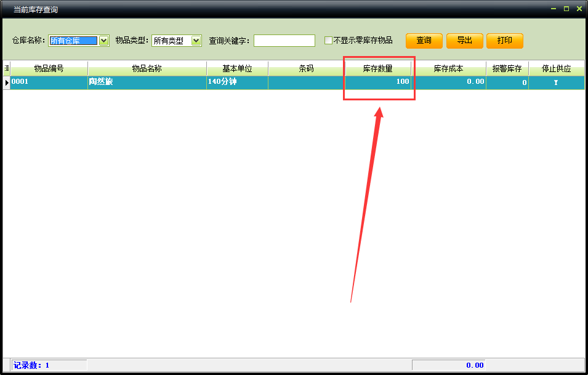Select the 陶然族 item name cell
Image resolution: width=588 pixels, height=375 pixels.
147,83
